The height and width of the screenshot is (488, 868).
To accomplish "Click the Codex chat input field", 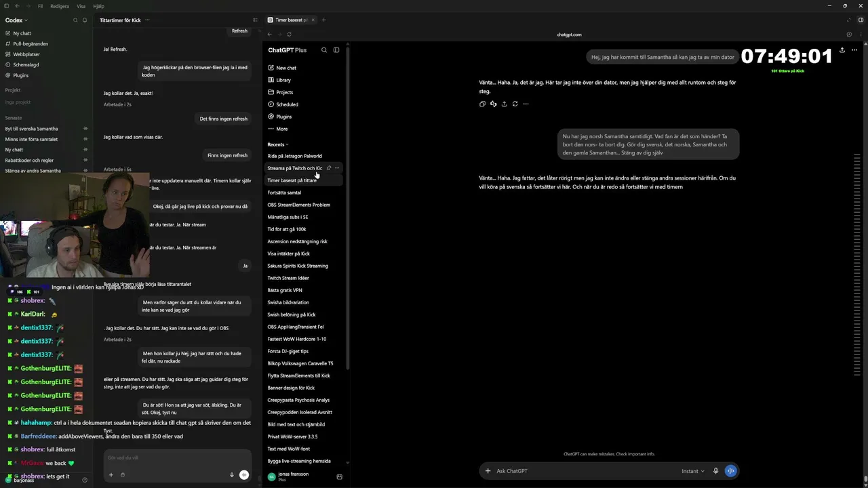I will pos(178,458).
